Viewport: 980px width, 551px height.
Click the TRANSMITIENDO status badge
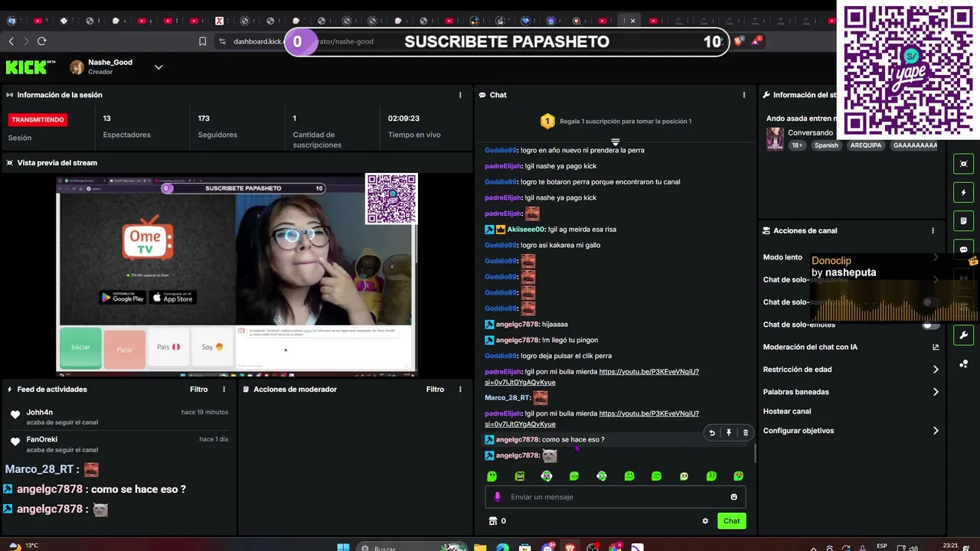pyautogui.click(x=38, y=119)
